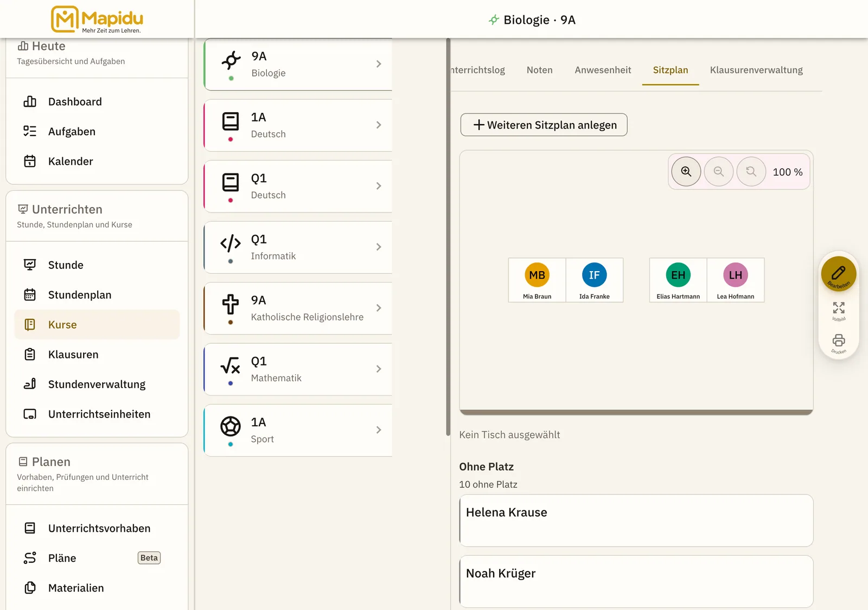Open Klausuren section
Screen dimensions: 868x610
click(97, 355)
